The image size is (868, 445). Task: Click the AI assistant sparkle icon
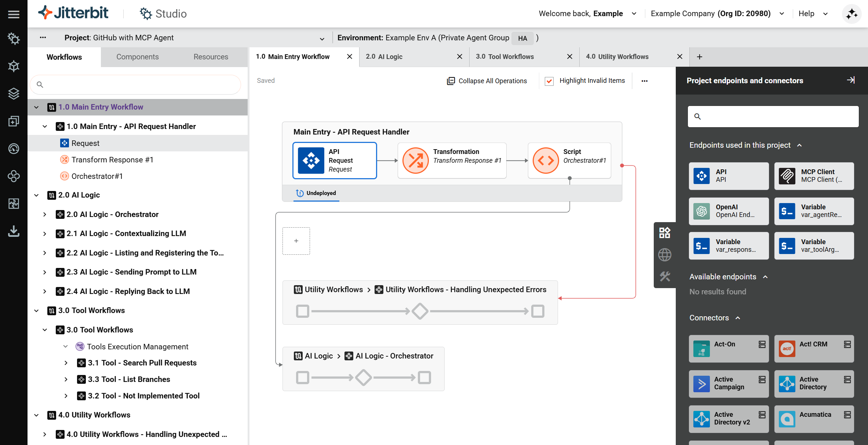851,14
